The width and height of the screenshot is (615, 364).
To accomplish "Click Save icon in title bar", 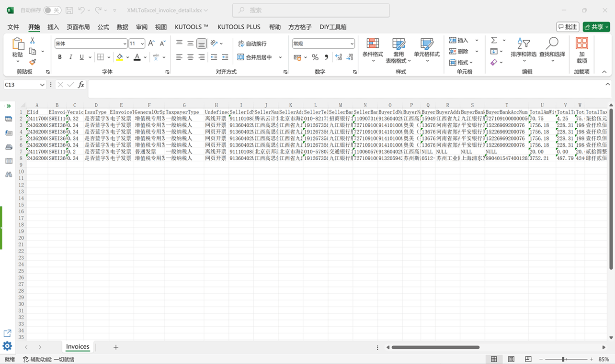I will 69,10.
